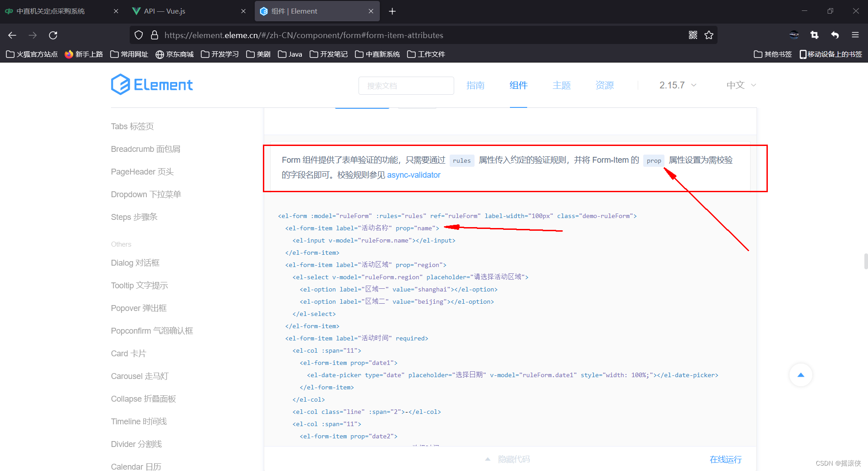Viewport: 868px width, 471px height.
Task: Open the Java bookmark folder
Action: [x=290, y=54]
